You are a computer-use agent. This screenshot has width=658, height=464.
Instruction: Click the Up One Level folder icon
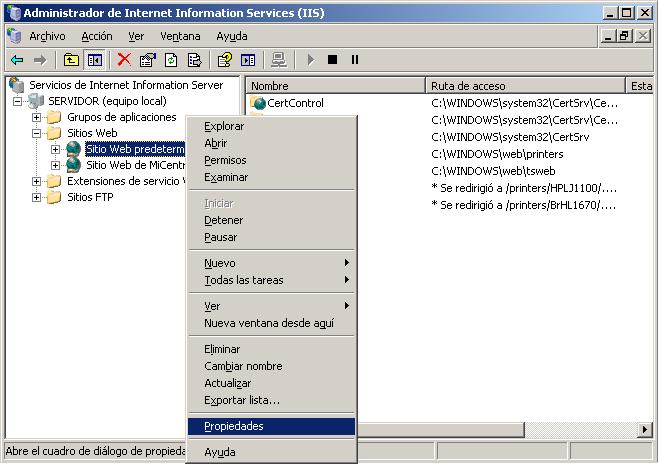coord(71,60)
